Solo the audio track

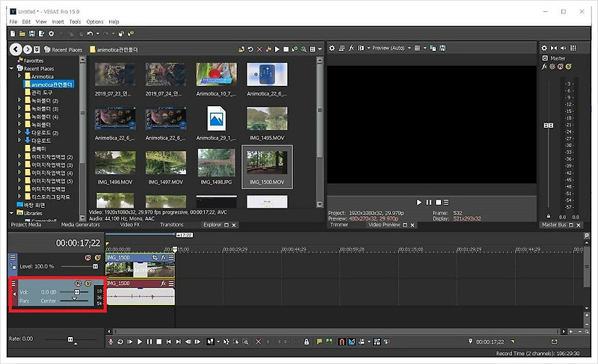tap(87, 283)
